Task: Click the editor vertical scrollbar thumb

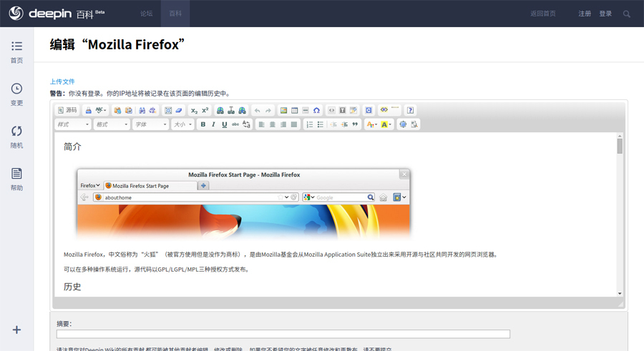Action: tap(620, 146)
